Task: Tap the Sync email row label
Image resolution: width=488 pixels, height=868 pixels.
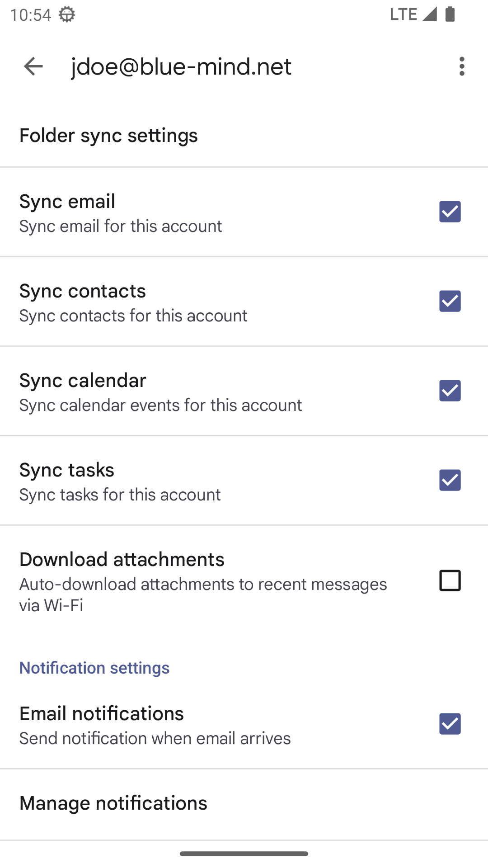Action: (67, 201)
